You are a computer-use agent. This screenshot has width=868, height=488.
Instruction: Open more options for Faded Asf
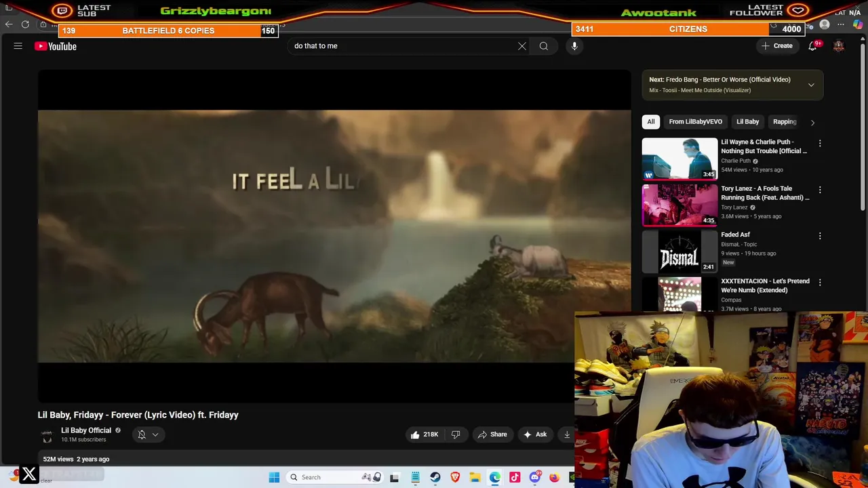click(x=820, y=236)
